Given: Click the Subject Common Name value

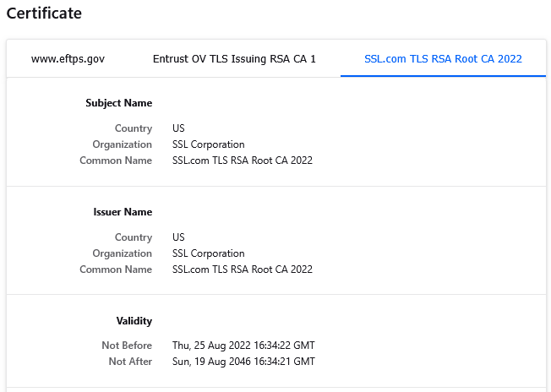Looking at the screenshot, I should [x=242, y=161].
